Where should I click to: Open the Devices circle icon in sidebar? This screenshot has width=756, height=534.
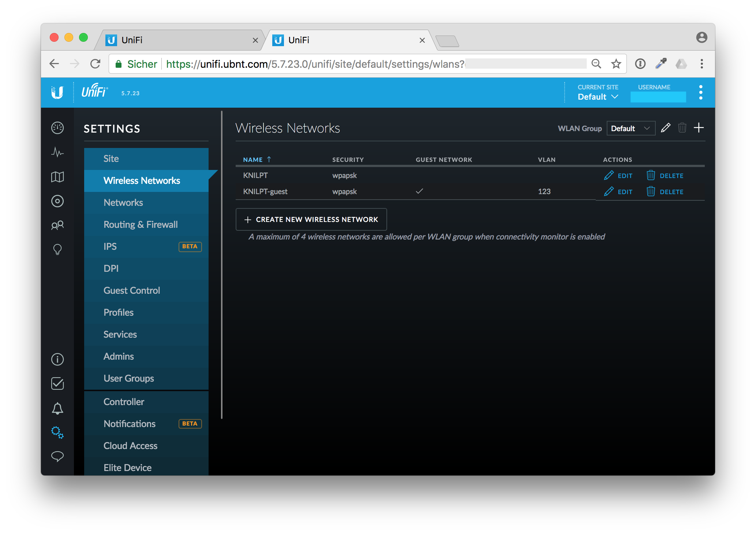[x=57, y=201]
